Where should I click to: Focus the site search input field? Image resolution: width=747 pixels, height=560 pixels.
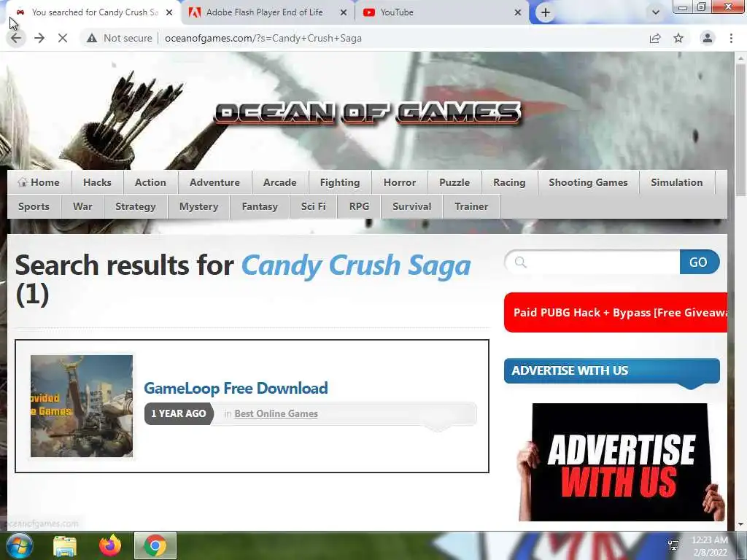click(592, 262)
